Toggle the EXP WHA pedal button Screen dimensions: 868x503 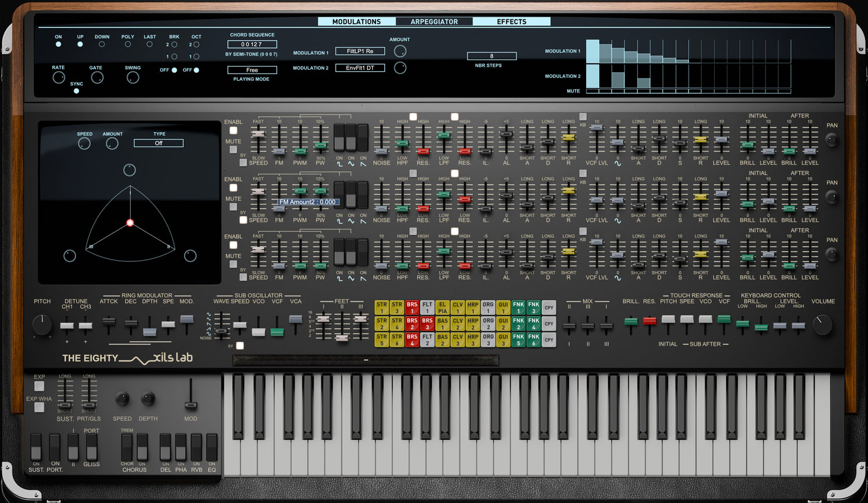39,408
